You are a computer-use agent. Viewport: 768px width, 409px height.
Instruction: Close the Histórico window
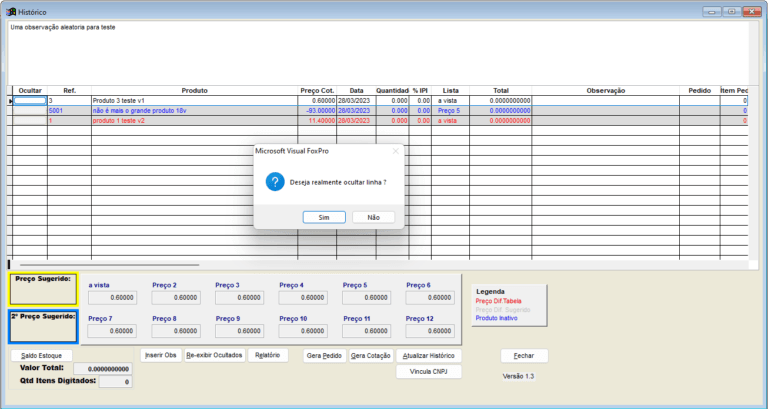coord(751,11)
